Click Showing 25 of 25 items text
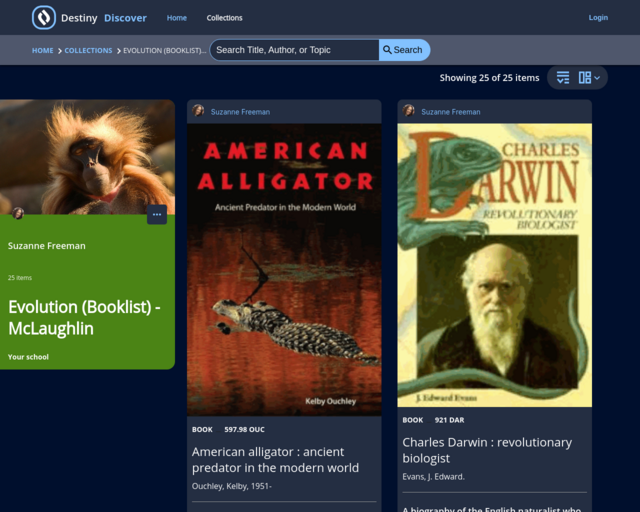 point(489,78)
